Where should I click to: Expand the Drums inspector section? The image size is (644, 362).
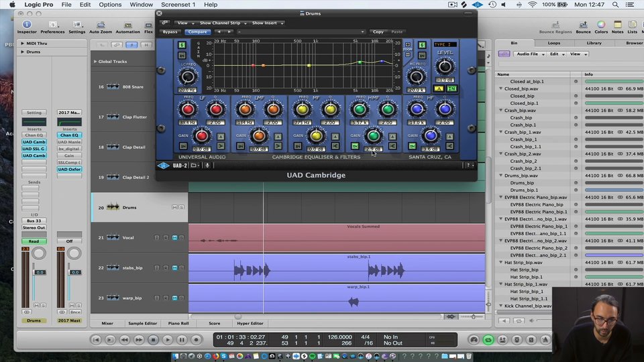[22, 52]
